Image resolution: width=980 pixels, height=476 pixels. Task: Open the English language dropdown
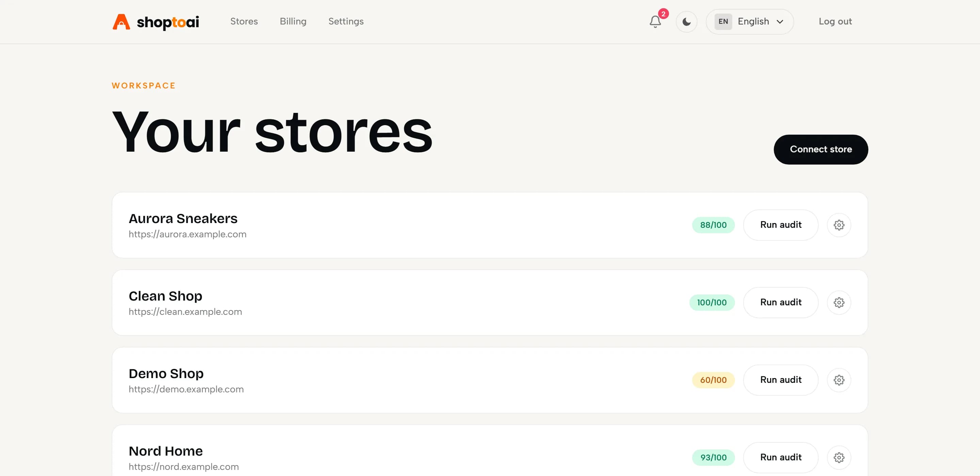pyautogui.click(x=749, y=22)
